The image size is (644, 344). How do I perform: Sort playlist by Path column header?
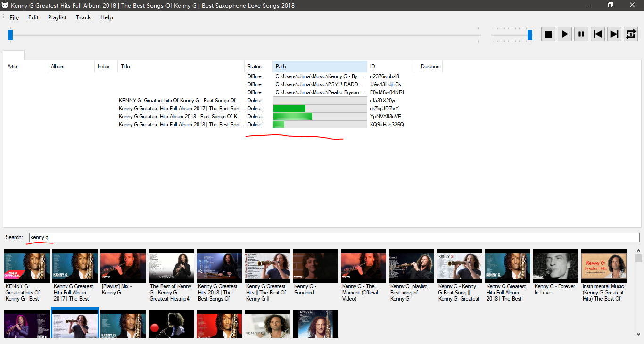[320, 67]
